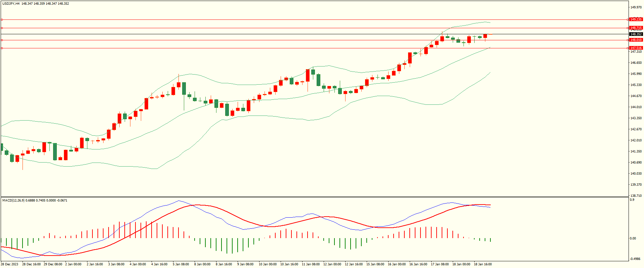Select the red 148.715 price level tag
The image size is (644, 268).
tap(636, 28)
